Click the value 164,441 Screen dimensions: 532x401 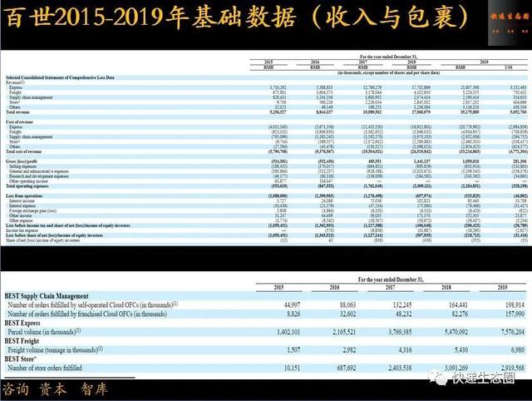[x=458, y=304]
